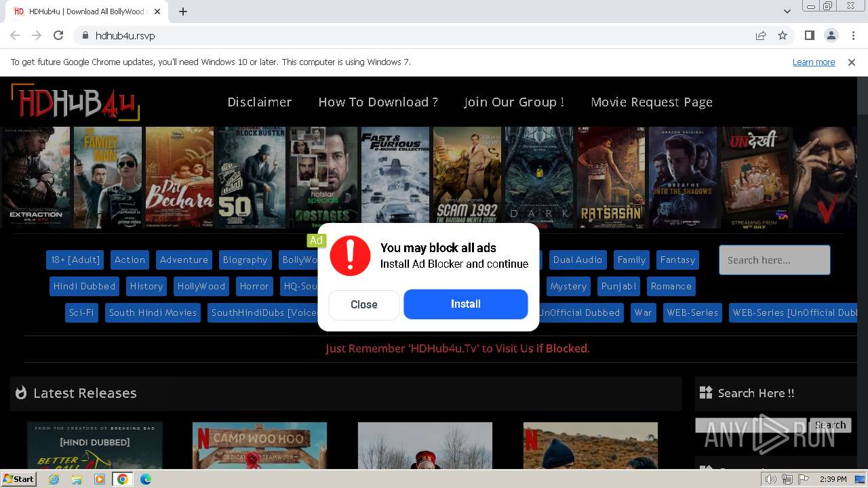Open the Camp Woo Hoo poster

click(260, 446)
